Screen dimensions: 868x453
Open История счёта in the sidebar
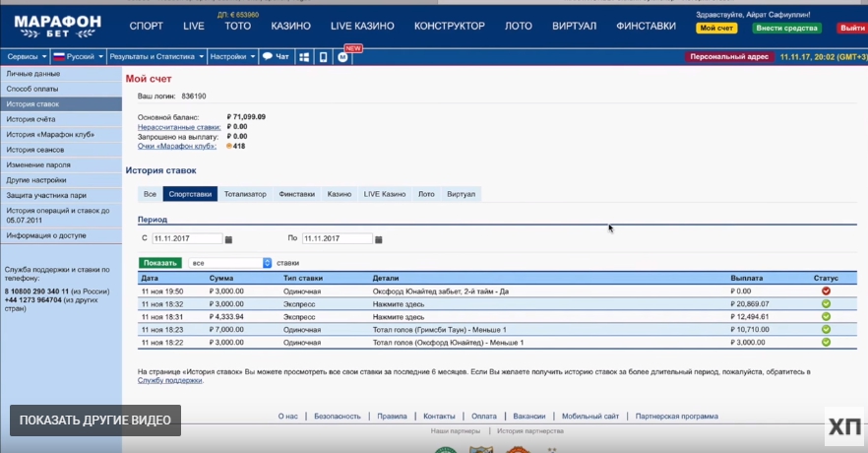pos(61,119)
